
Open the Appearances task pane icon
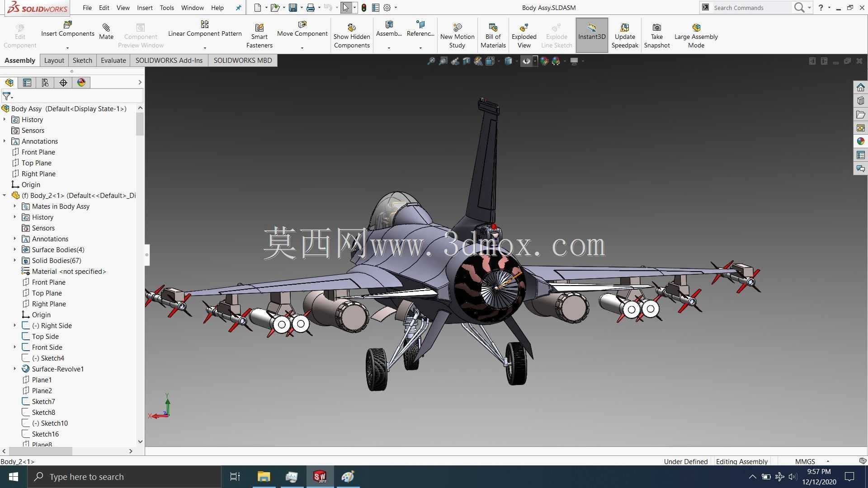(x=860, y=141)
